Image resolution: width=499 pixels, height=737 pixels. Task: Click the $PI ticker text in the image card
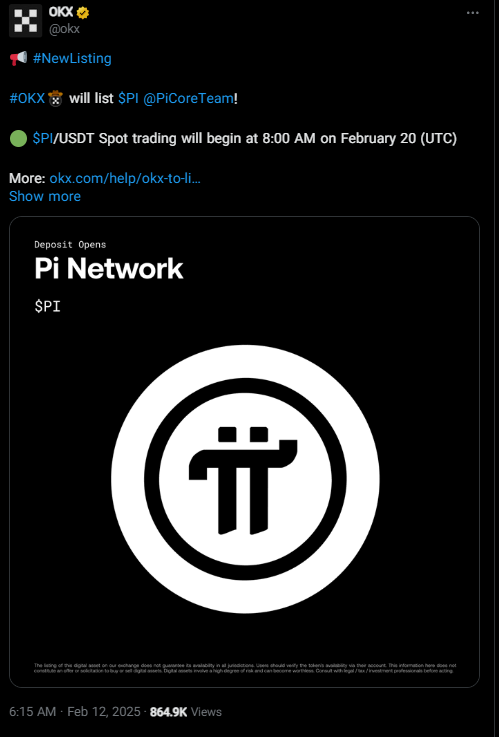coord(47,306)
